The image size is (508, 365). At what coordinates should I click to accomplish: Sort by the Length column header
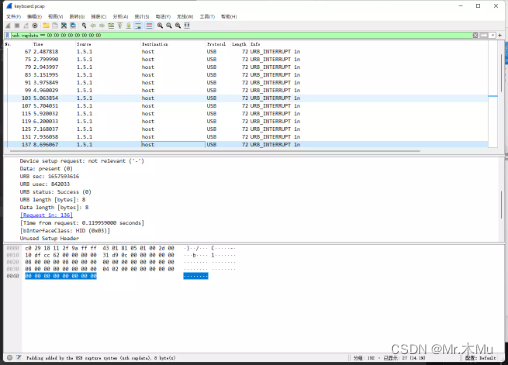(239, 44)
